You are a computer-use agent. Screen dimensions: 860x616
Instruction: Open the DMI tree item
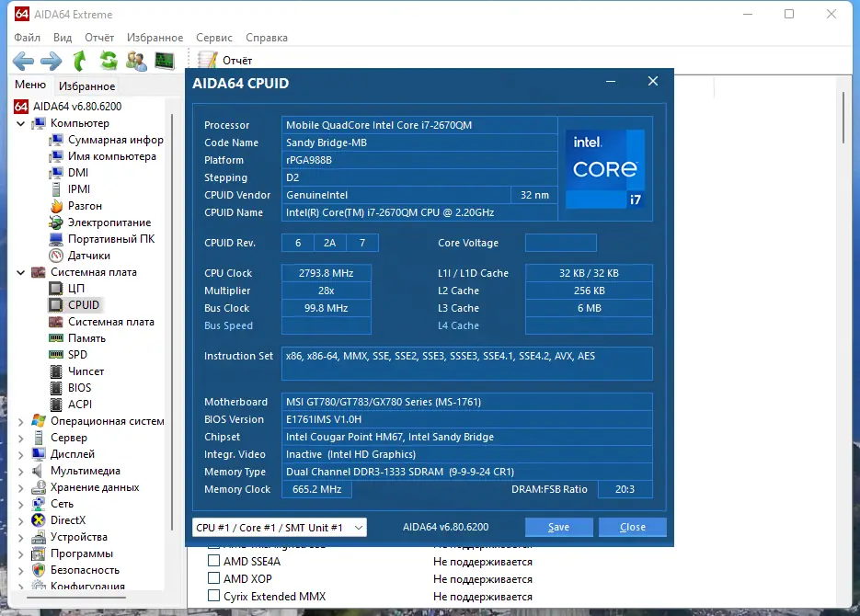tap(69, 173)
